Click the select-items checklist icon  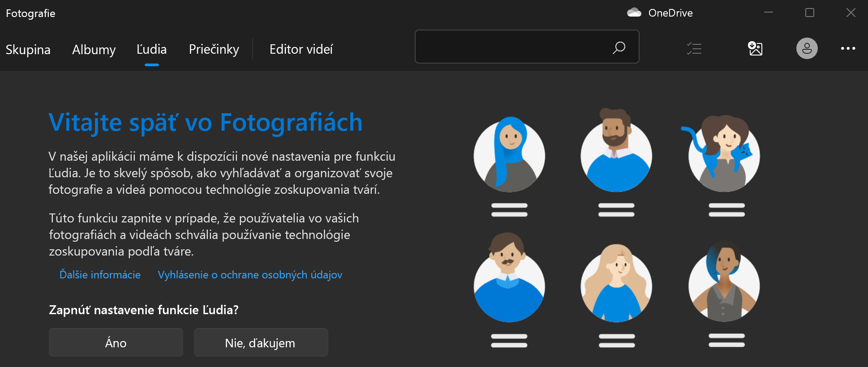[x=694, y=48]
